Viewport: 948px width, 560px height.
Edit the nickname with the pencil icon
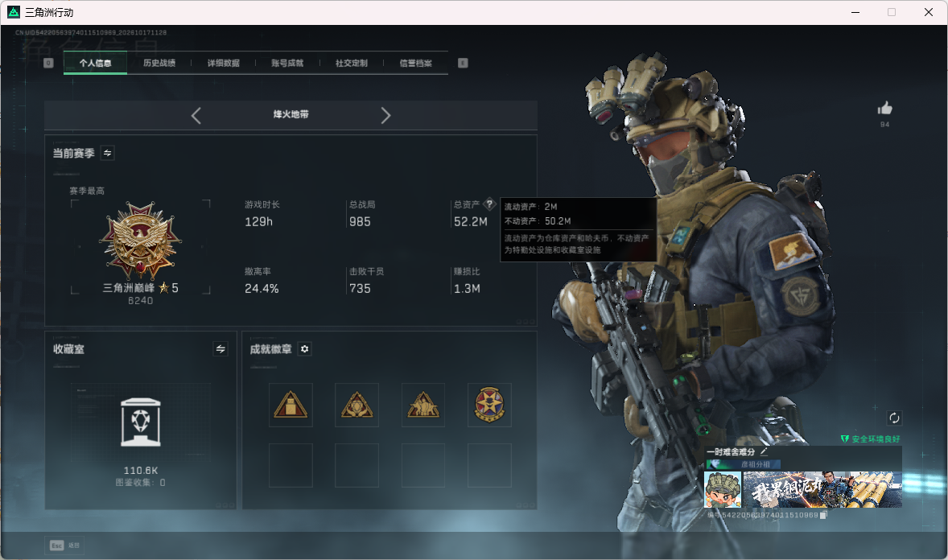pos(764,451)
